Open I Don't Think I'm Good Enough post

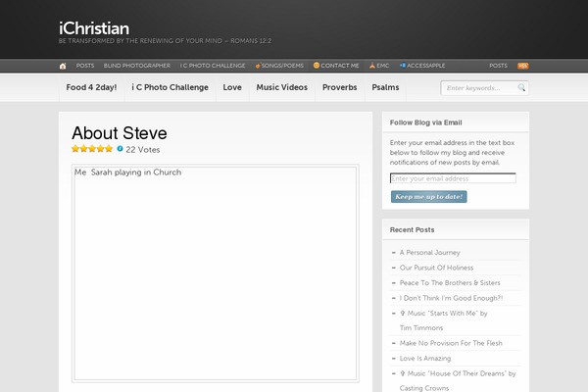[451, 298]
